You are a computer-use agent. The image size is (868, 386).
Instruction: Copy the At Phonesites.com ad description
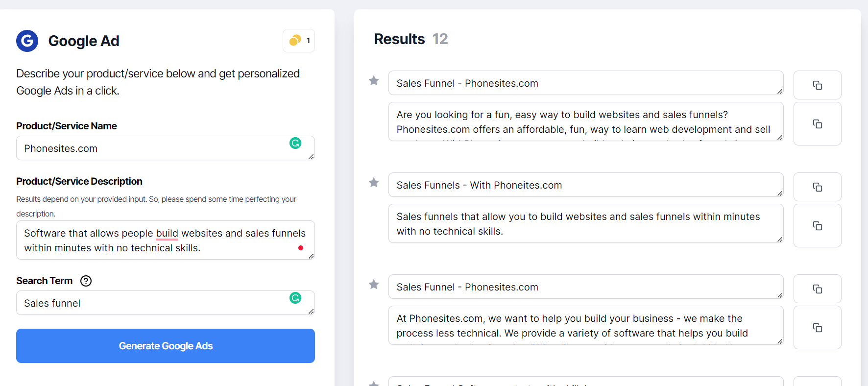(x=817, y=327)
